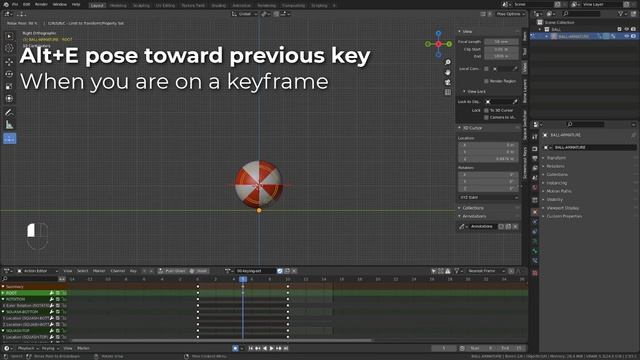
Task: Toggle Local Camera checkbox
Action: [486, 69]
